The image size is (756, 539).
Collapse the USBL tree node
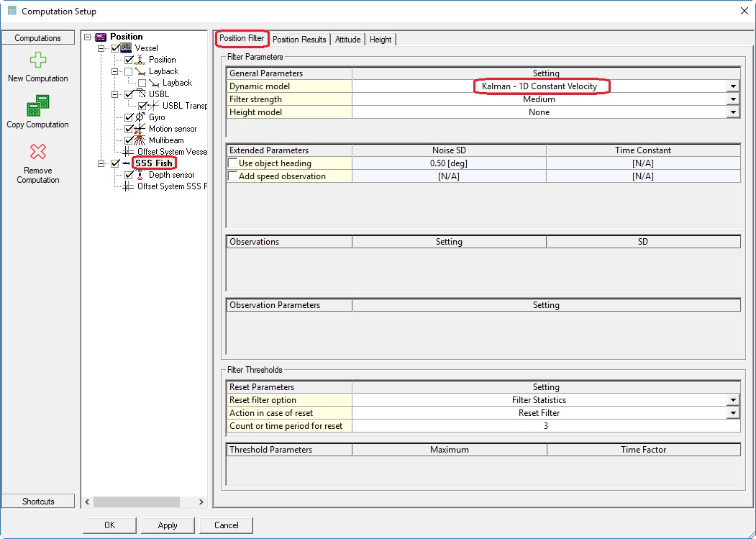coord(114,94)
